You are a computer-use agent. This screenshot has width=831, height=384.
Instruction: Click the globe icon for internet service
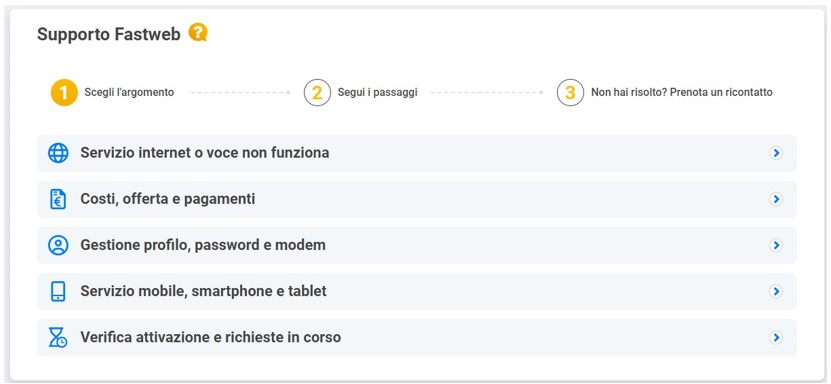coord(58,153)
